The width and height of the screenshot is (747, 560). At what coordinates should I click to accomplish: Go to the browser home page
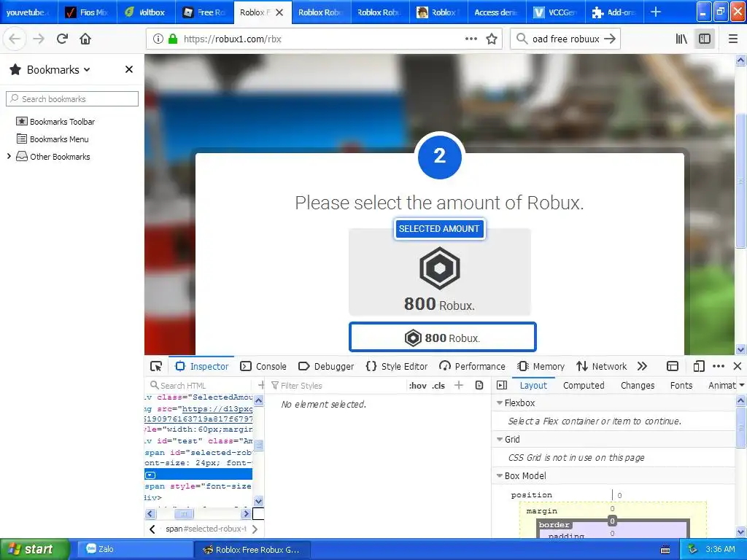coord(85,39)
